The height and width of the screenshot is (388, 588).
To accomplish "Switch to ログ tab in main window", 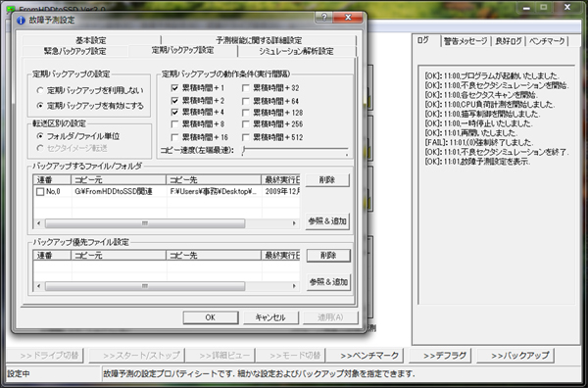I will tap(423, 40).
